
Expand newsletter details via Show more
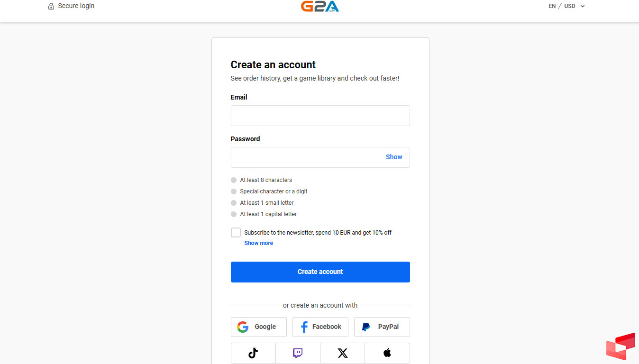[258, 243]
